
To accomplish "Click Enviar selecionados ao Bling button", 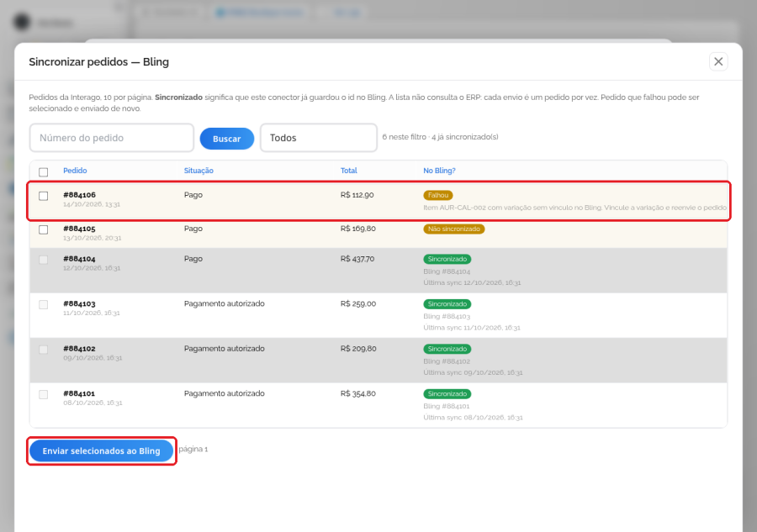I will pos(102,451).
